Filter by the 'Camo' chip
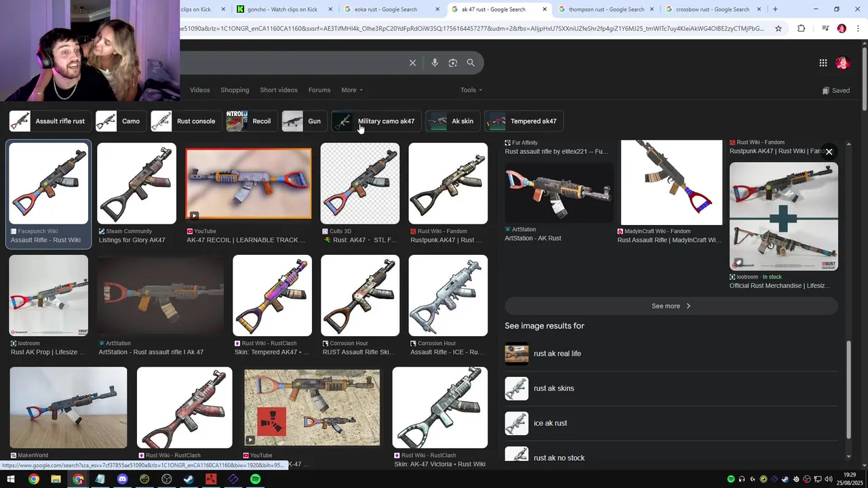868x488 pixels. pyautogui.click(x=121, y=121)
